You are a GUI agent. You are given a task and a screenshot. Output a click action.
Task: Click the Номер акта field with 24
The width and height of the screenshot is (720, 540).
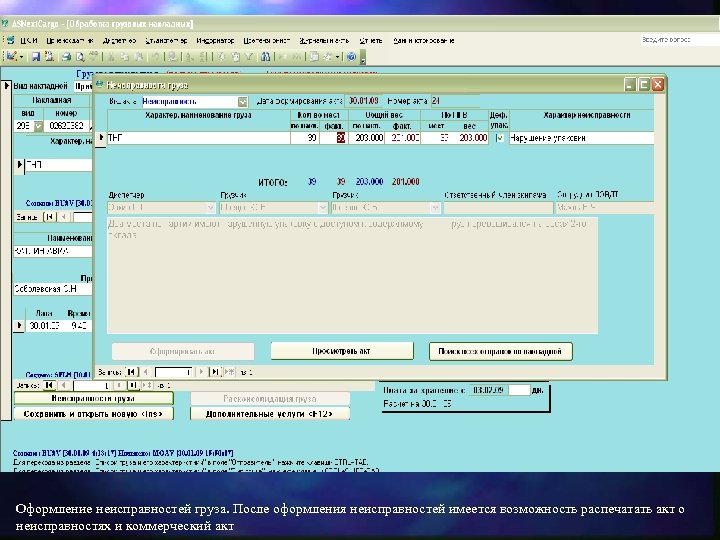(455, 101)
